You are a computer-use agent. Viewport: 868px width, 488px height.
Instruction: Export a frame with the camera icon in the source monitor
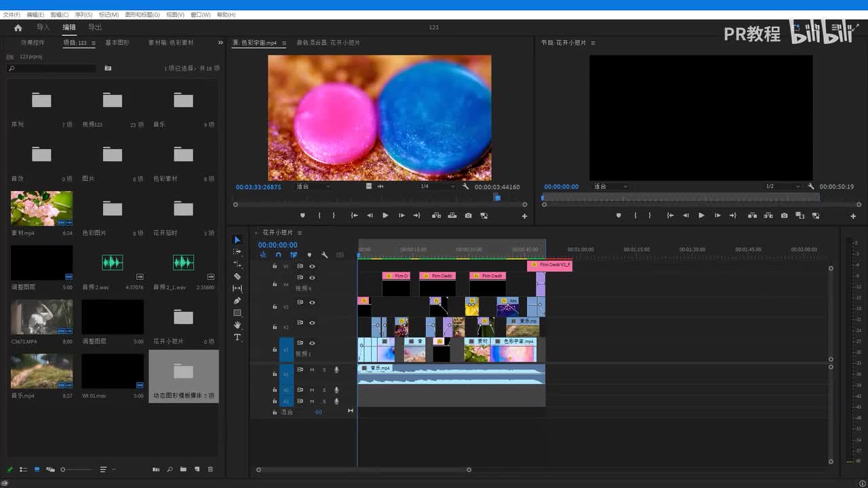(468, 216)
